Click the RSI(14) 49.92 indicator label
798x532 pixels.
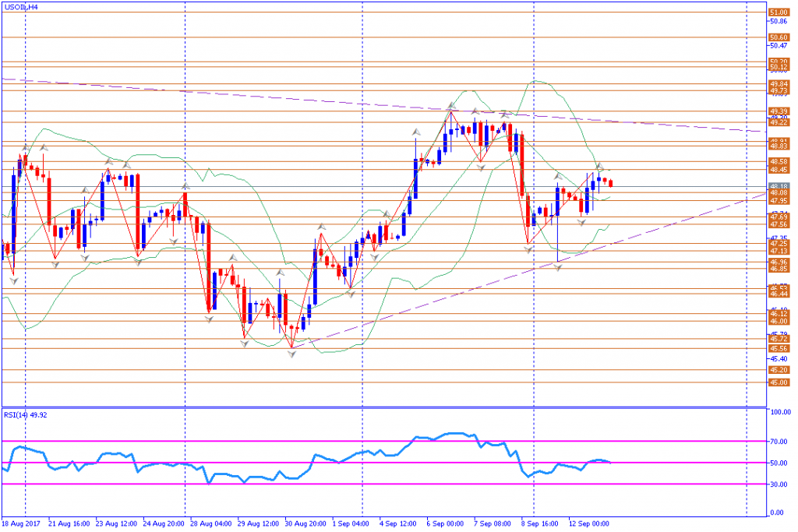point(26,415)
